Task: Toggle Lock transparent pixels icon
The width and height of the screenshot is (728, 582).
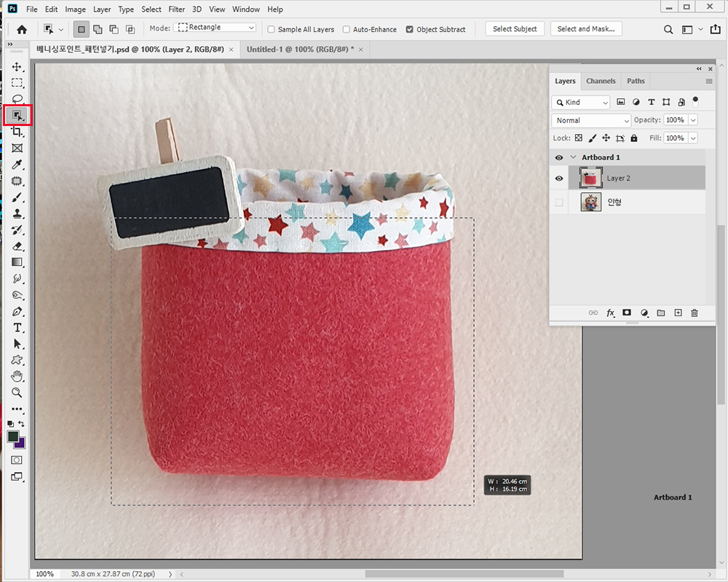Action: pos(579,138)
